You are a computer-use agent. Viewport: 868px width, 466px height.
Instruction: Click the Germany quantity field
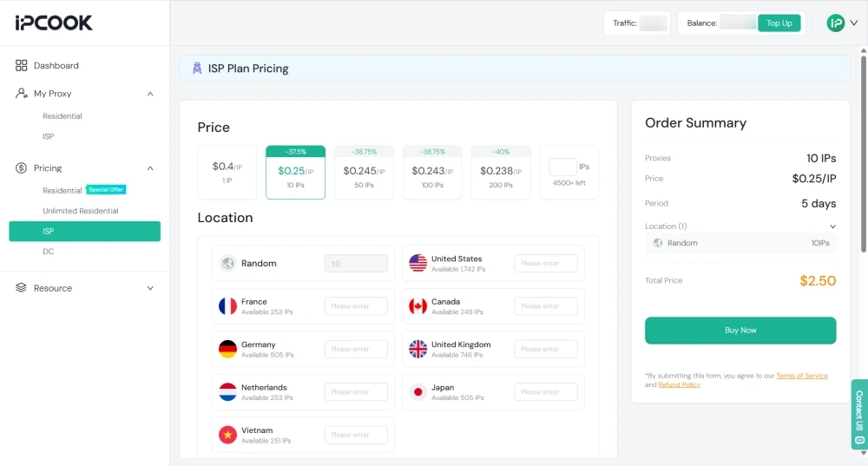(x=356, y=349)
